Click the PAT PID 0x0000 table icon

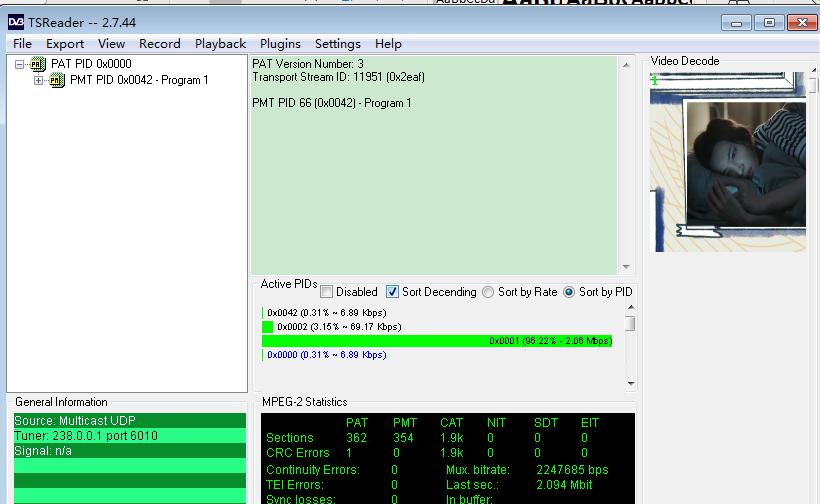[x=38, y=64]
